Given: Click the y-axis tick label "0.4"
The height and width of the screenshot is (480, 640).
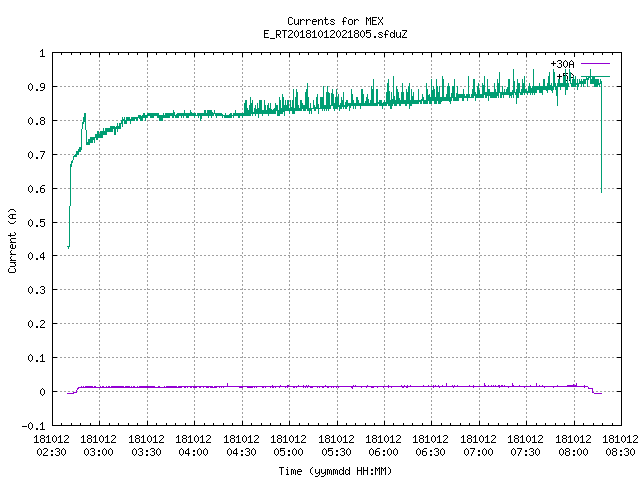Looking at the screenshot, I should (36, 256).
